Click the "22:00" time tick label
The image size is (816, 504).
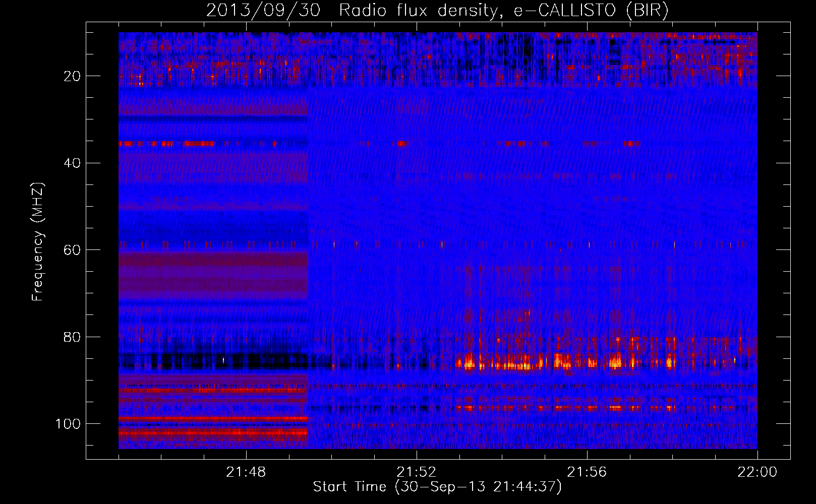757,472
